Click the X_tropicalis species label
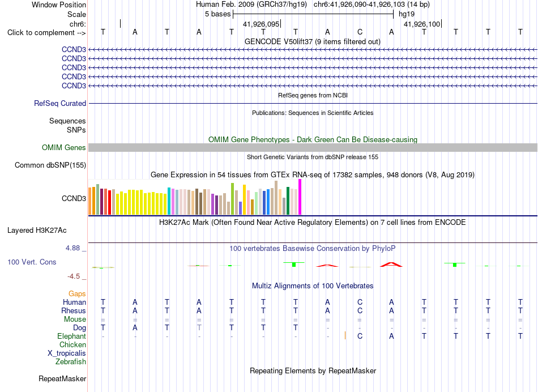 (67, 353)
